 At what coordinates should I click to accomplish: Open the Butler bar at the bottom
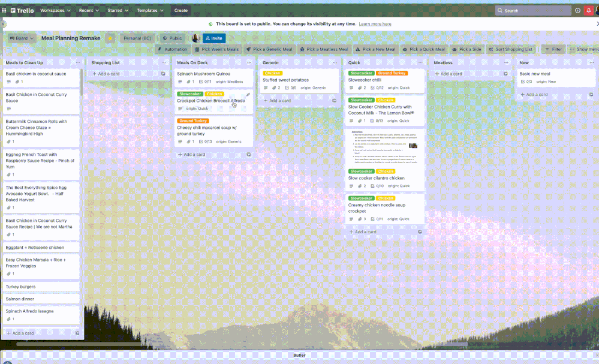pyautogui.click(x=299, y=355)
